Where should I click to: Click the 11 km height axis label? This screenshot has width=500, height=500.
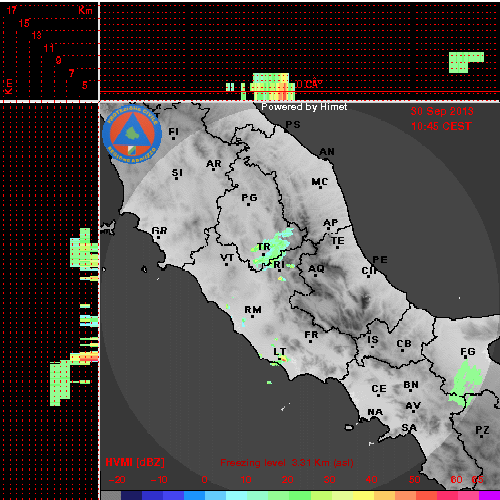pyautogui.click(x=49, y=48)
